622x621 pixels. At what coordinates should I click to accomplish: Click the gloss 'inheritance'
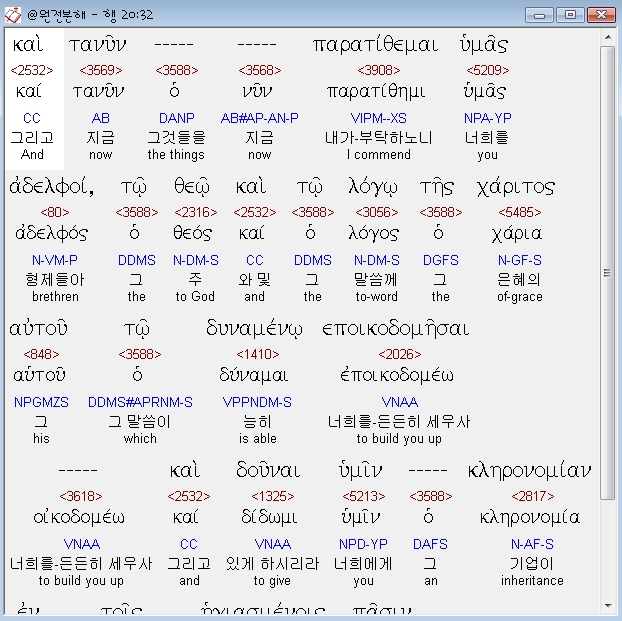(x=532, y=581)
